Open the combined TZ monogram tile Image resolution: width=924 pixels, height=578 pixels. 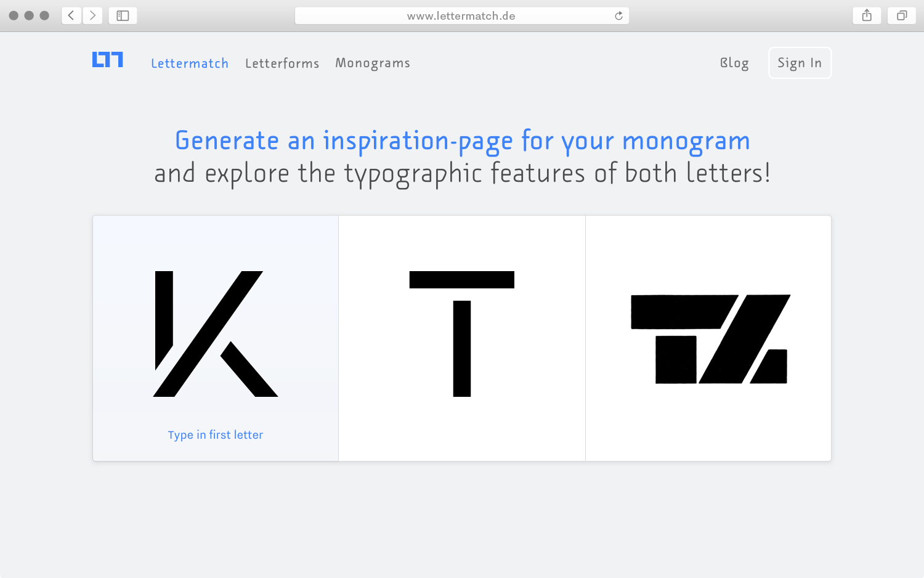pyautogui.click(x=708, y=338)
